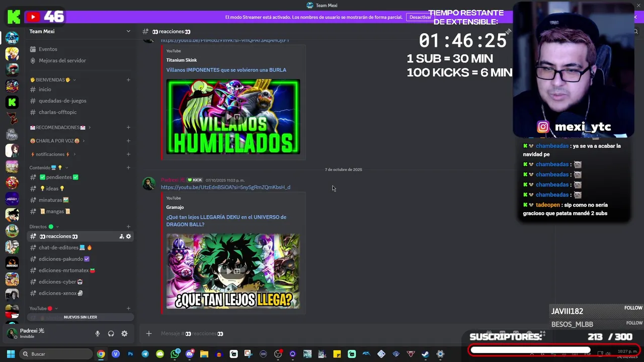Open the Animanga server icon
This screenshot has width=644, height=362.
(x=12, y=263)
